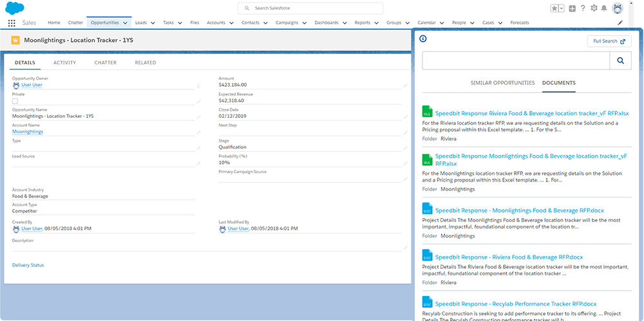644x321 pixels.
Task: Expand the Accounts tab dropdown chevron
Action: coord(231,23)
